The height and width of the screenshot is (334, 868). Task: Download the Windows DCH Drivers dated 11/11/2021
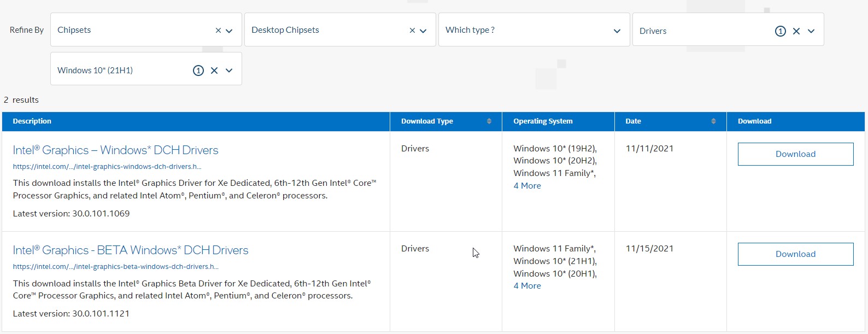pos(795,154)
